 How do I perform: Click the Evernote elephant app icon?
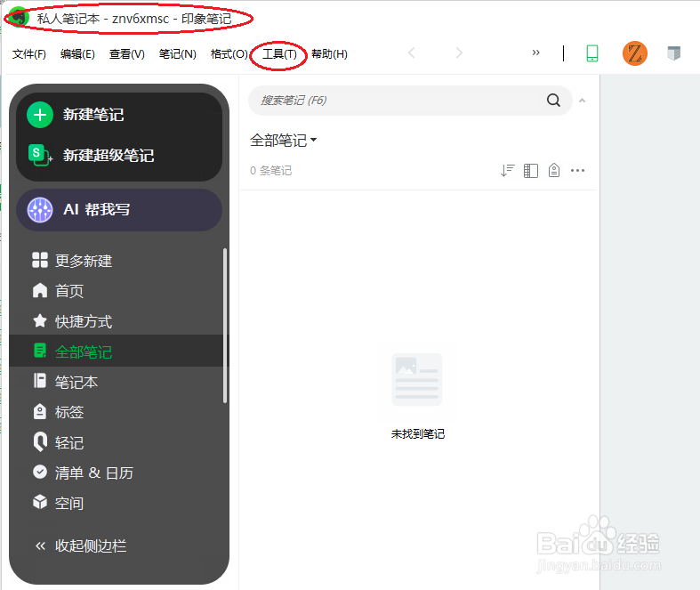click(x=20, y=18)
